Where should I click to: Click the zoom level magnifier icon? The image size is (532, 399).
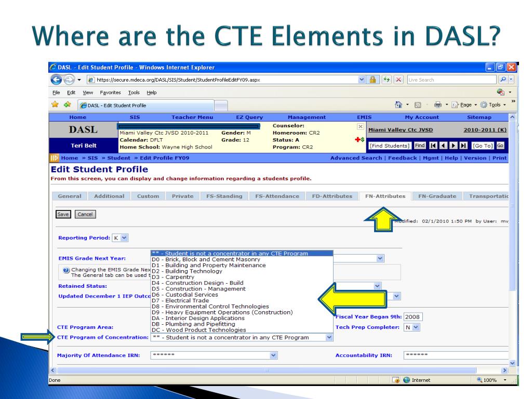(x=480, y=380)
